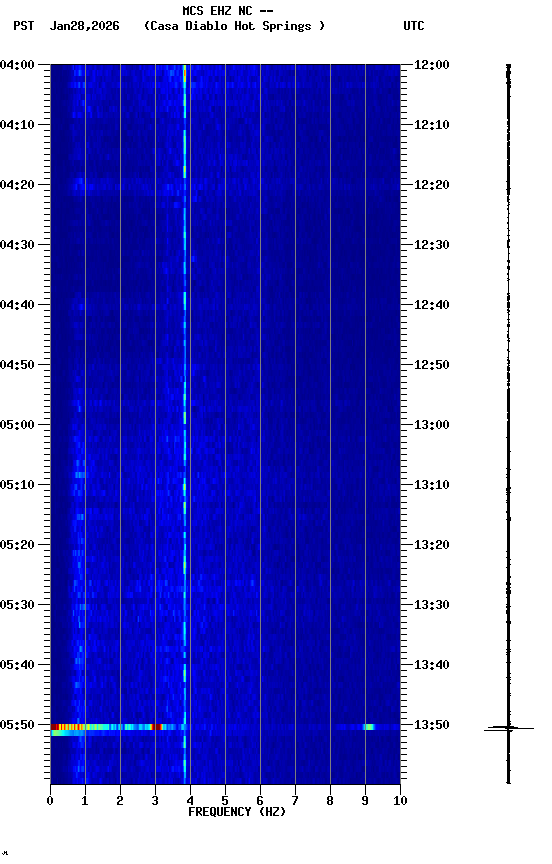This screenshot has height=864, width=552.
Task: Click the 'PST' timezone label
Action: click(24, 26)
